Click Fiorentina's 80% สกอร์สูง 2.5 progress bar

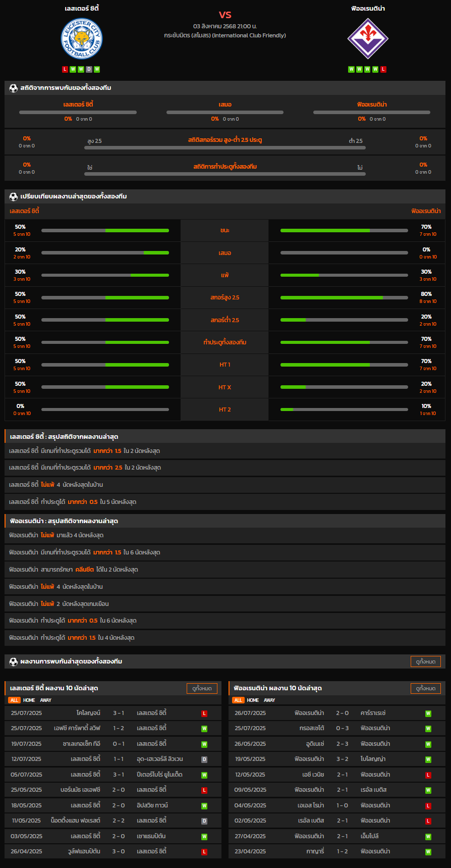(x=344, y=298)
